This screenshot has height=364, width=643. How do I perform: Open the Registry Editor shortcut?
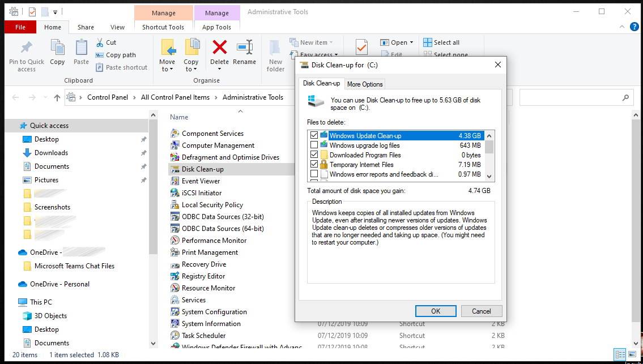[x=203, y=276]
